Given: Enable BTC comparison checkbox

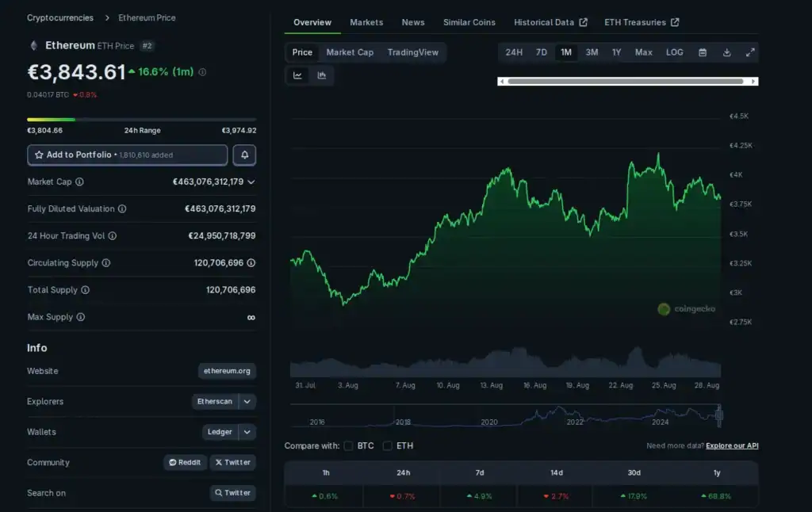Looking at the screenshot, I should [x=349, y=445].
